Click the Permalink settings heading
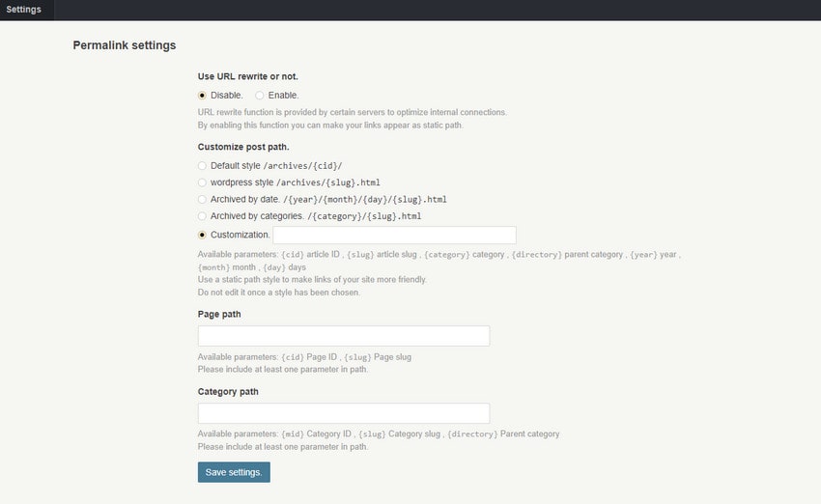This screenshot has width=821, height=504. [125, 45]
